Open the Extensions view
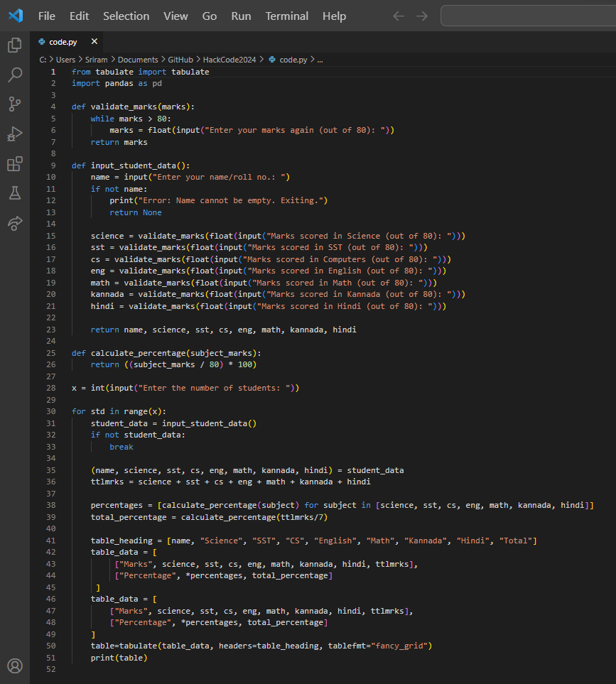Viewport: 616px width, 684px height. click(x=15, y=164)
